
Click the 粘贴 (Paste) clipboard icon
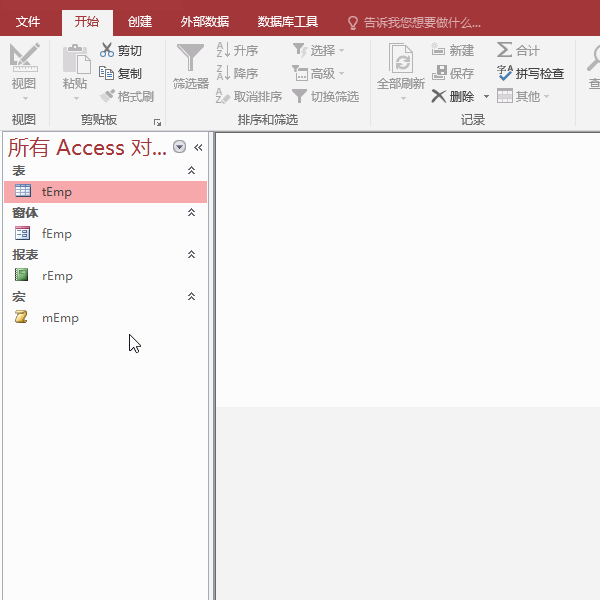click(76, 59)
